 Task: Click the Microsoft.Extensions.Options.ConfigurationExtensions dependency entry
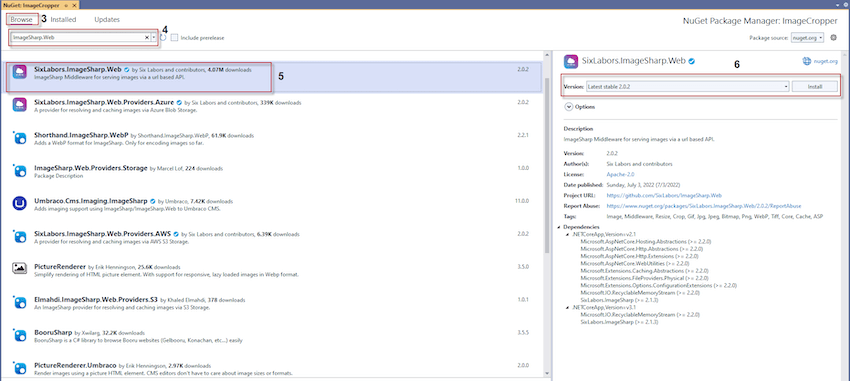pyautogui.click(x=659, y=285)
